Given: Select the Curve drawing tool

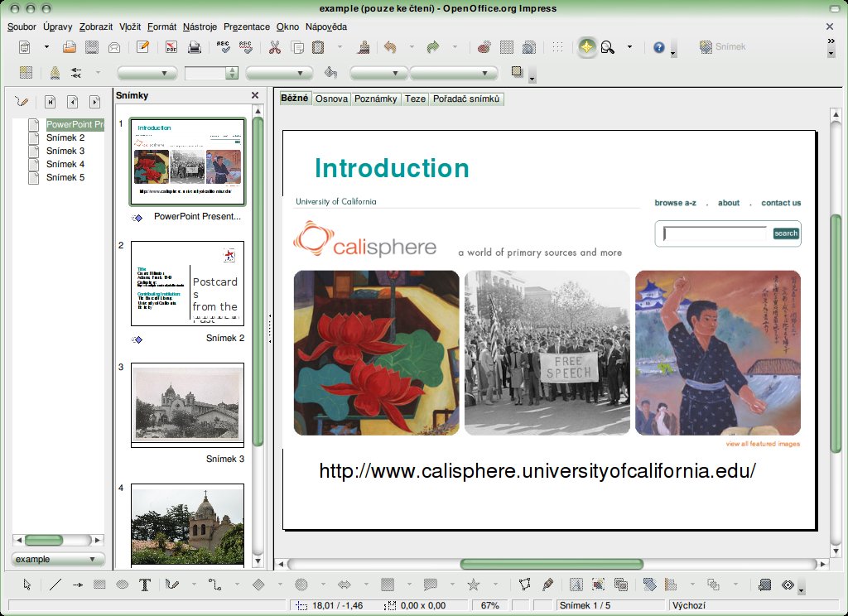Looking at the screenshot, I should (172, 585).
